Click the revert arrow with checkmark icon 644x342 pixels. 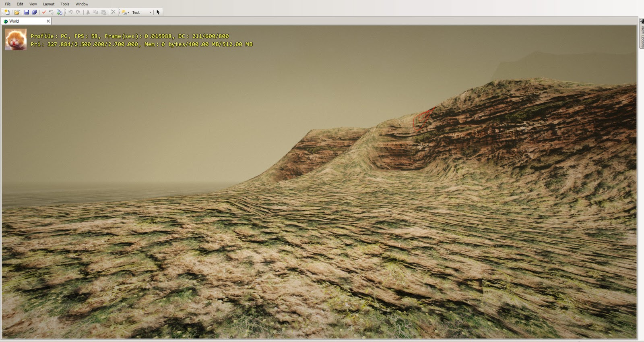52,12
